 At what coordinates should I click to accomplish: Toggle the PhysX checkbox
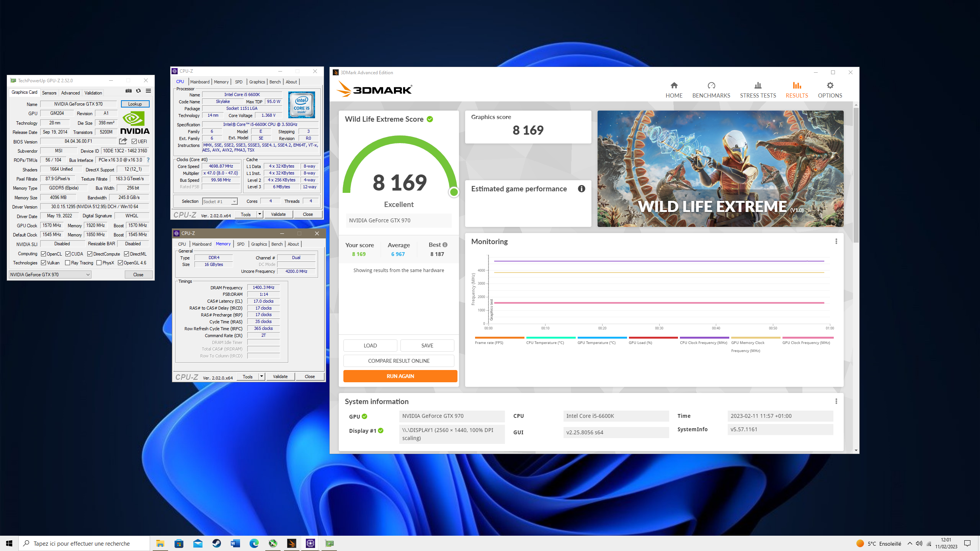point(99,263)
